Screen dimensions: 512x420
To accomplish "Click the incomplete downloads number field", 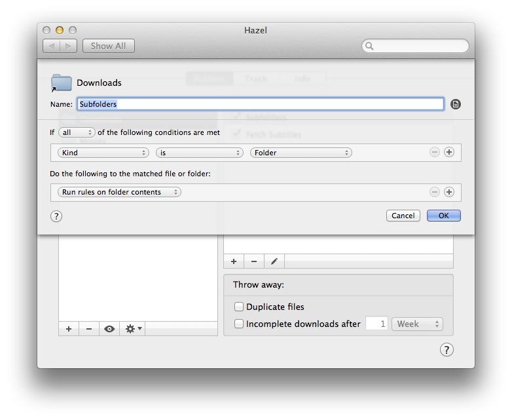I will coord(376,324).
